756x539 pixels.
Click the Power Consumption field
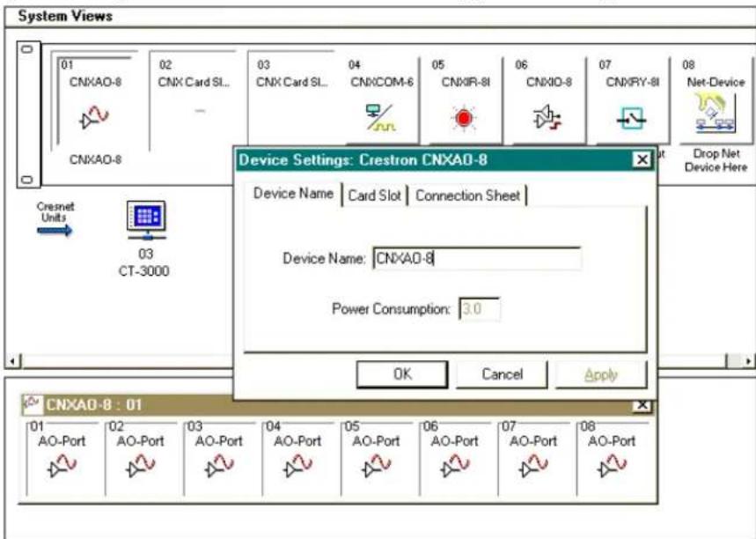480,309
